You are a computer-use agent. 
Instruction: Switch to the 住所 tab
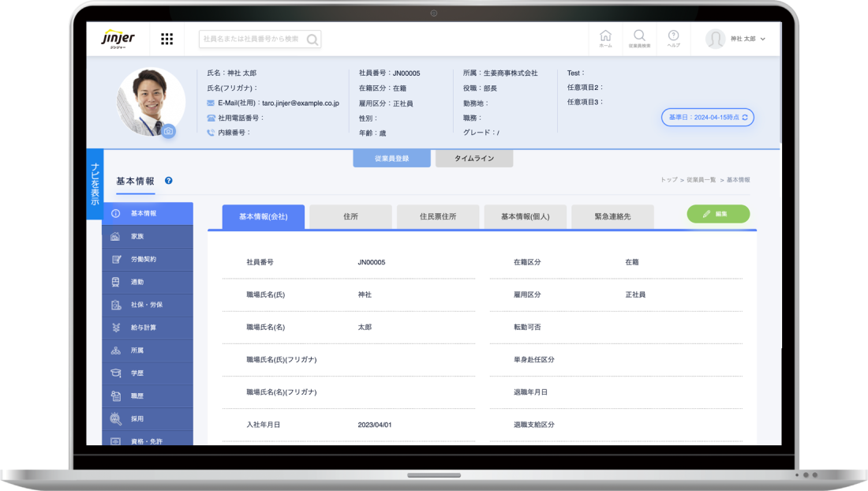tap(350, 216)
